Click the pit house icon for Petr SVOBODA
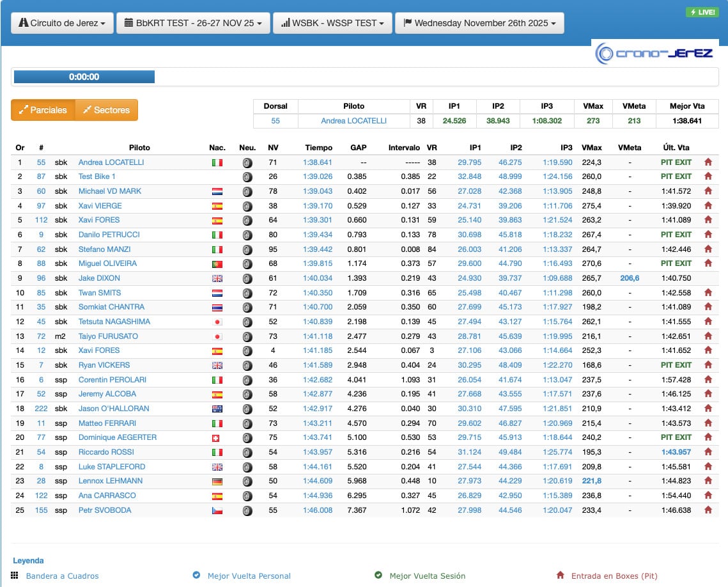Viewport: 728px width, 587px height. tap(708, 510)
